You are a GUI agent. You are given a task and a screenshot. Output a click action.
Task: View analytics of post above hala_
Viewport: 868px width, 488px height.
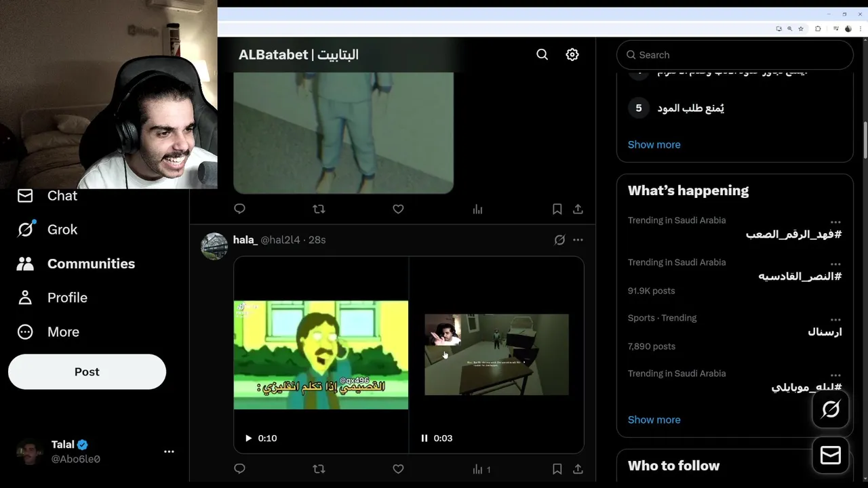tap(477, 209)
